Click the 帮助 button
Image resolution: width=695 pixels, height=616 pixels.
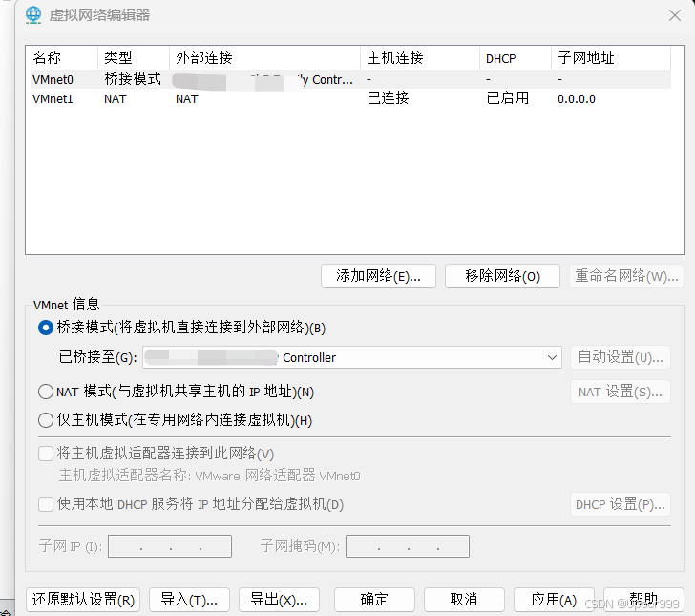pos(643,600)
